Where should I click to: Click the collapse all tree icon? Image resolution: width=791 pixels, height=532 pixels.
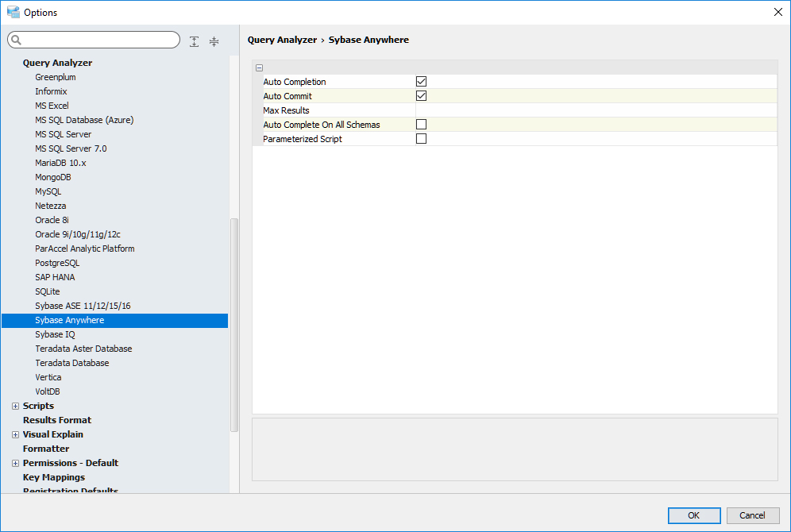(214, 41)
